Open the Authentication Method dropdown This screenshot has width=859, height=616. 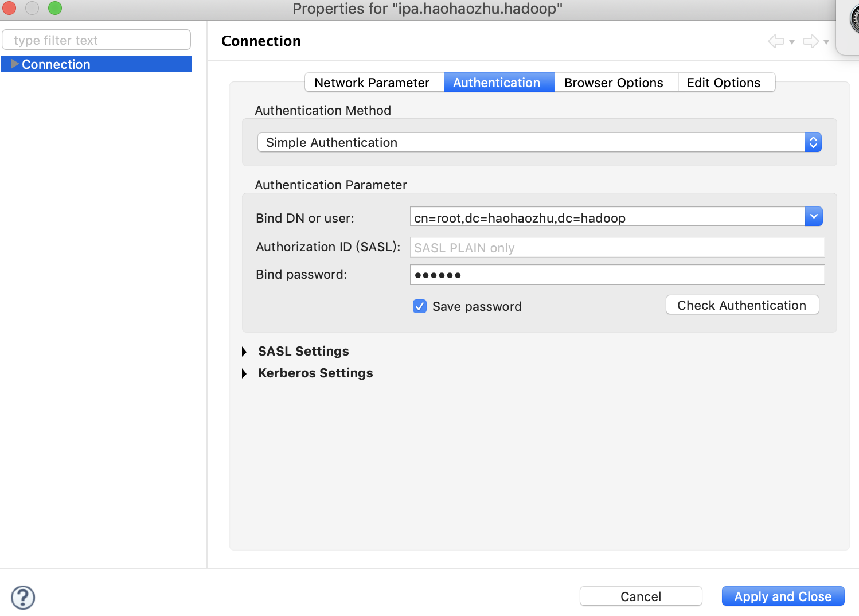[x=813, y=142]
